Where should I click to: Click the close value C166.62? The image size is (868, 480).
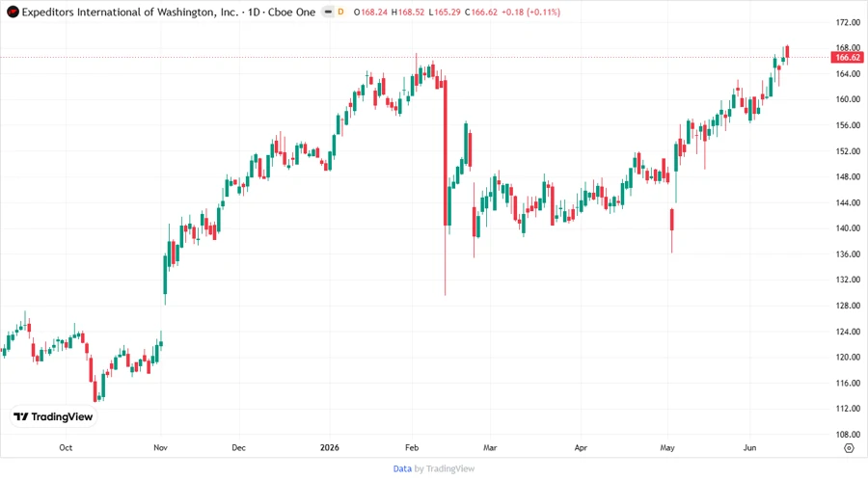[481, 12]
